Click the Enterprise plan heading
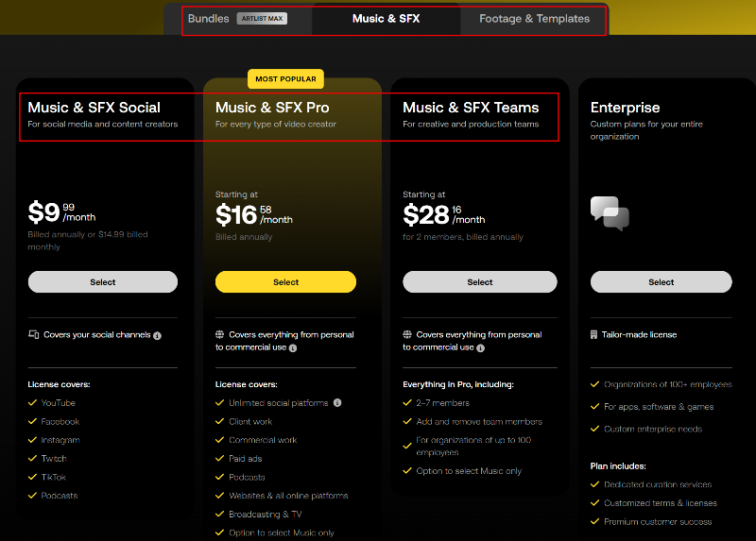This screenshot has width=756, height=541. click(625, 108)
